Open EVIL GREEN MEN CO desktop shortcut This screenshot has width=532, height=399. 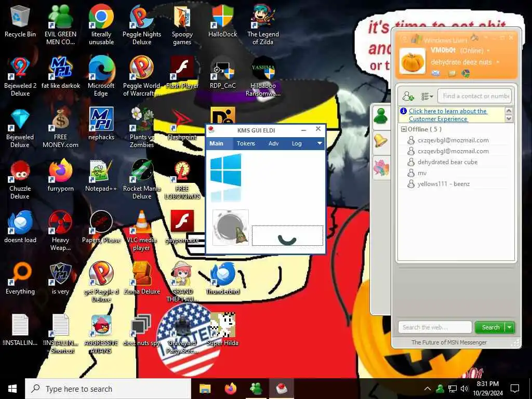pos(60,24)
